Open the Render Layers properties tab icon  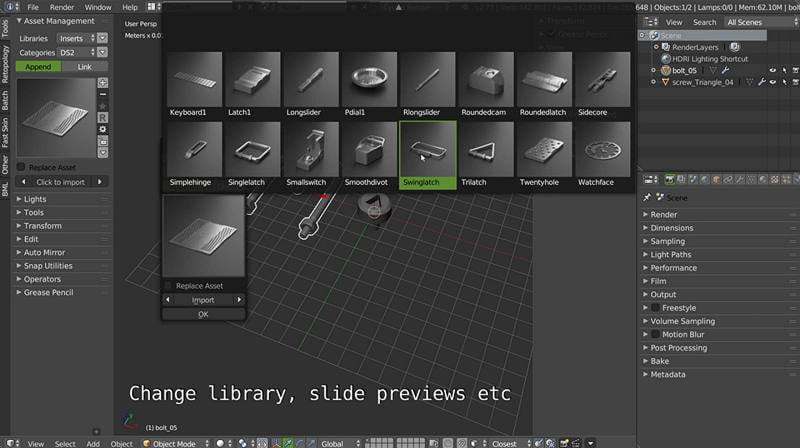tap(681, 180)
